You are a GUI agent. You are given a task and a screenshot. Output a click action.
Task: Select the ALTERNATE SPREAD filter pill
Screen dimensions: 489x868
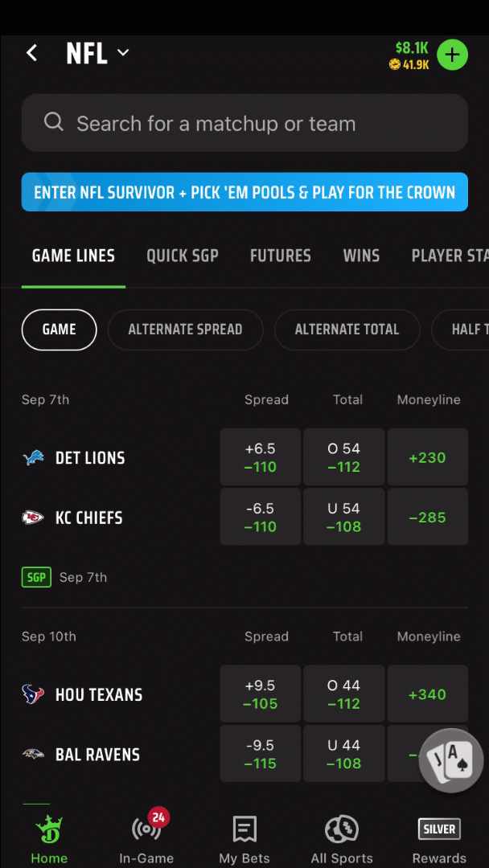click(x=185, y=330)
